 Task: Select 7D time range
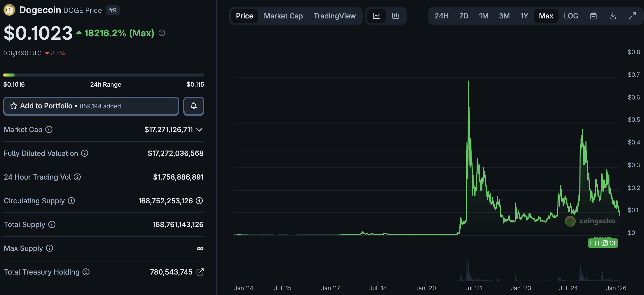(x=464, y=16)
